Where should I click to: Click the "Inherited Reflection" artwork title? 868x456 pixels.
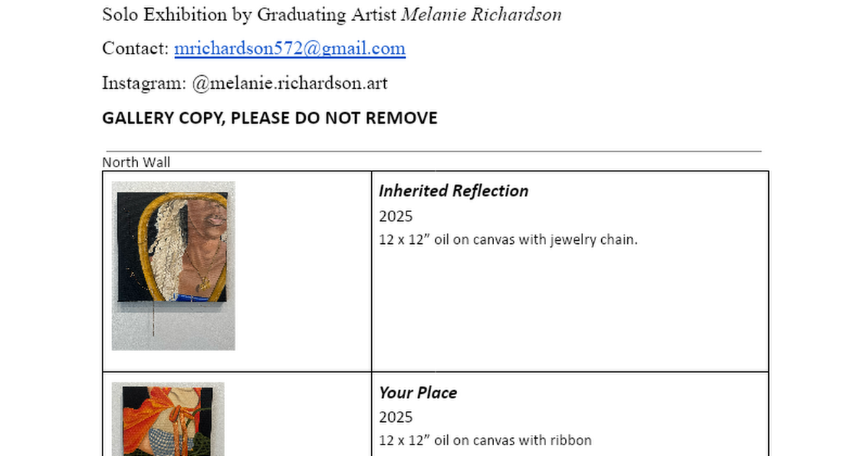click(454, 191)
